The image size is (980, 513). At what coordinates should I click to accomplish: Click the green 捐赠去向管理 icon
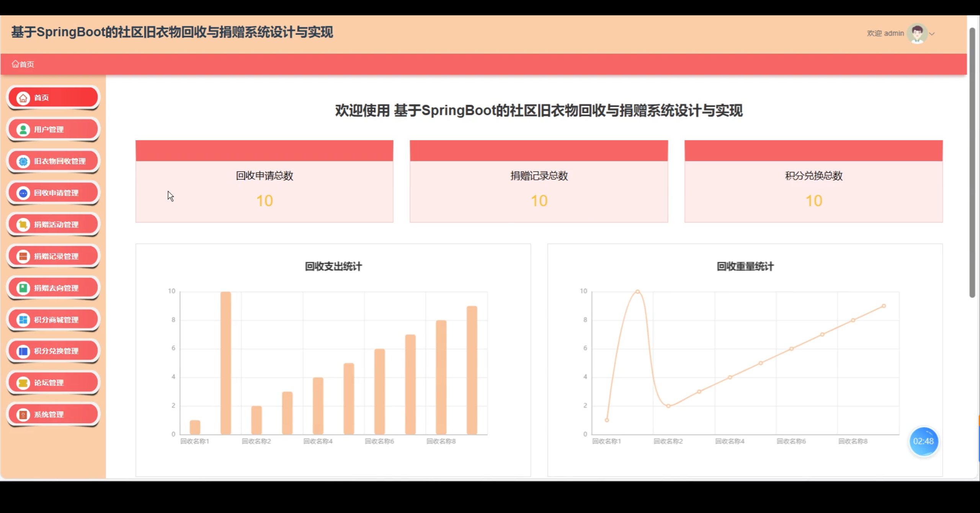(x=23, y=288)
